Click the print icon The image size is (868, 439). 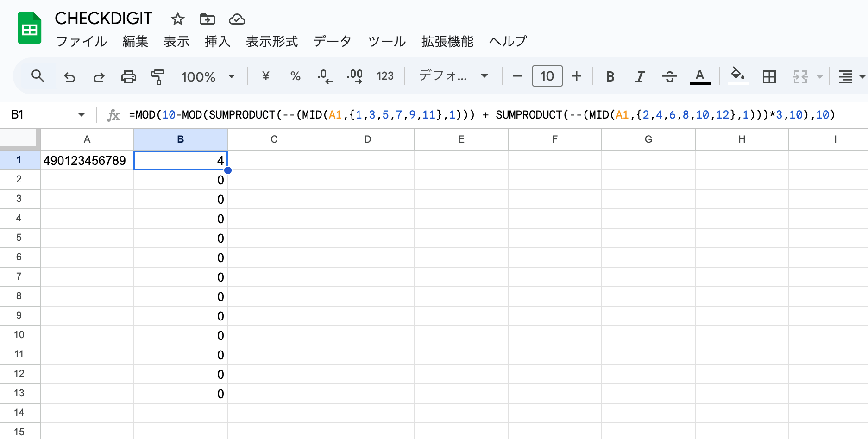coord(128,76)
